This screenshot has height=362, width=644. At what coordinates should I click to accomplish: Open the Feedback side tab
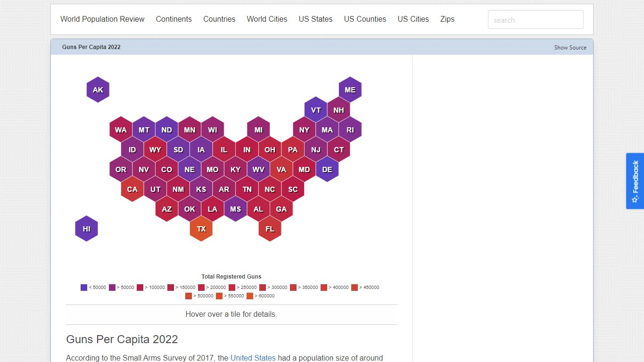pos(635,181)
